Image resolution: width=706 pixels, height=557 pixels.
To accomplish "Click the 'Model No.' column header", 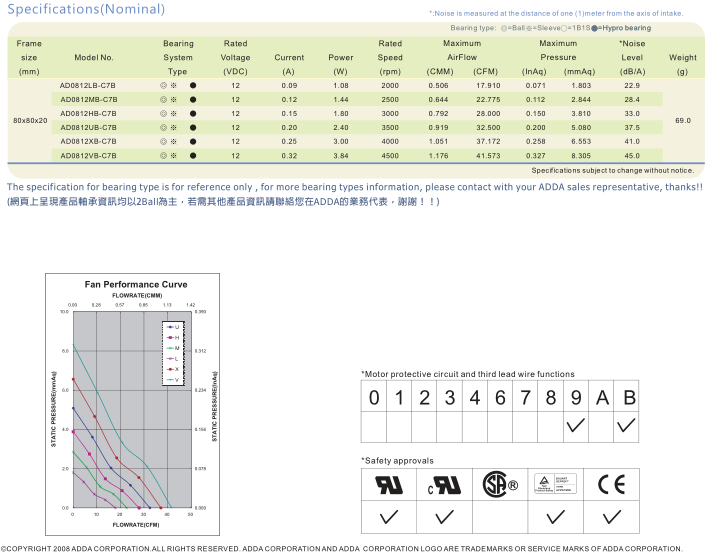I will 94,58.
